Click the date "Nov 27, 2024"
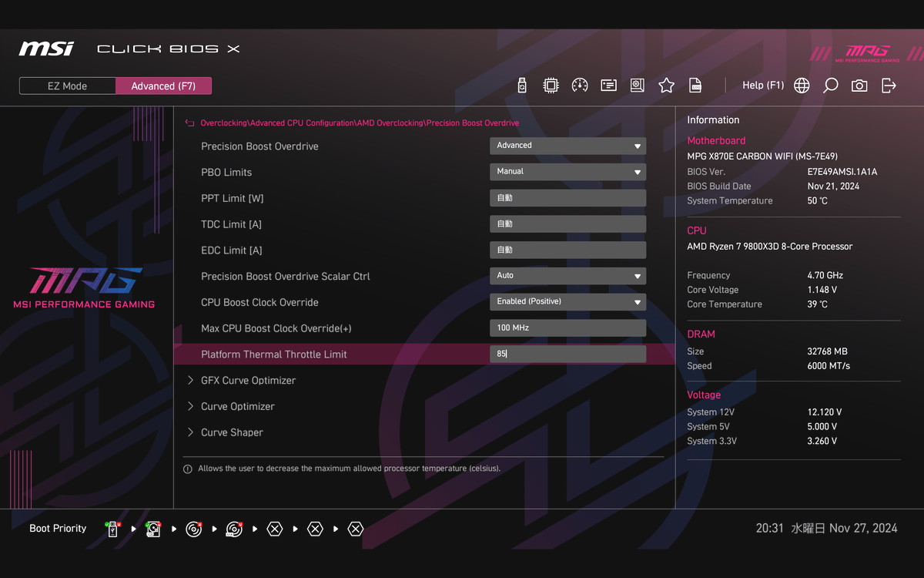Image resolution: width=924 pixels, height=578 pixels. [x=863, y=529]
